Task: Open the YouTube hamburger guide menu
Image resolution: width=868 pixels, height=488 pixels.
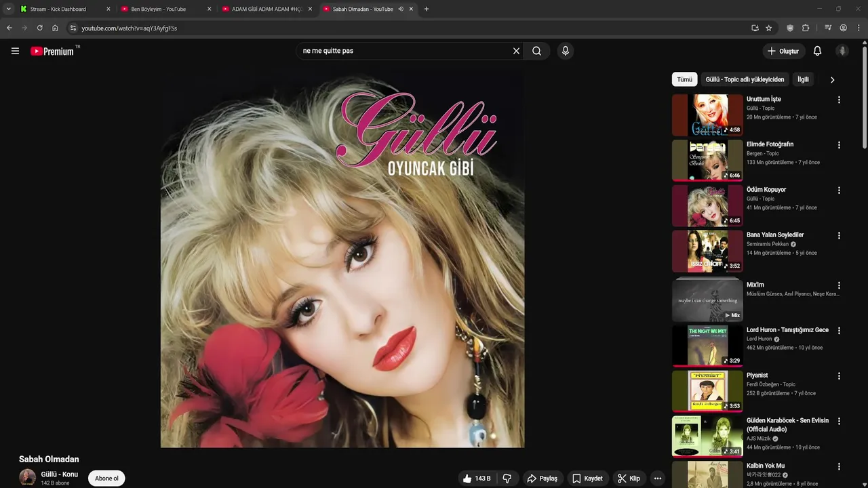Action: pyautogui.click(x=15, y=51)
